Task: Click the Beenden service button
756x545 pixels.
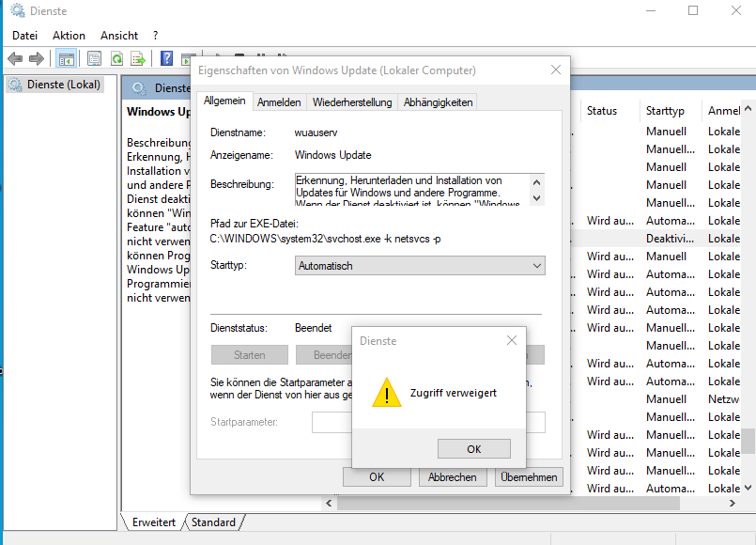Action: point(324,355)
